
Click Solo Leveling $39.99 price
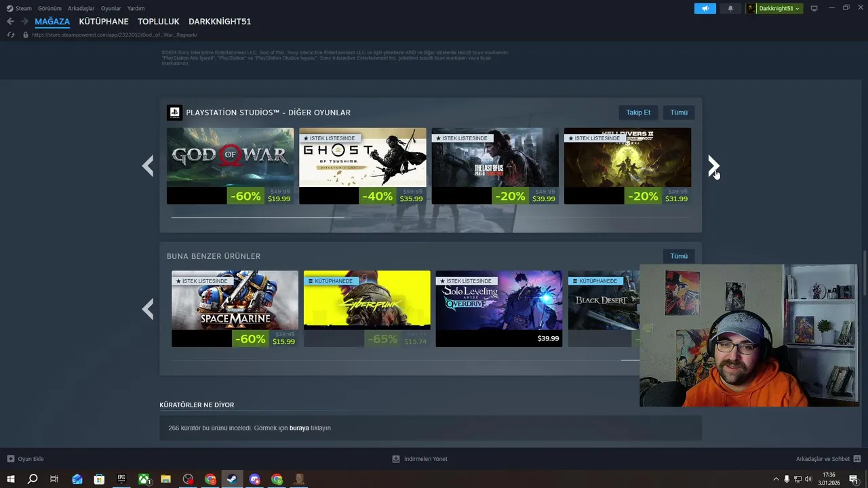(549, 338)
